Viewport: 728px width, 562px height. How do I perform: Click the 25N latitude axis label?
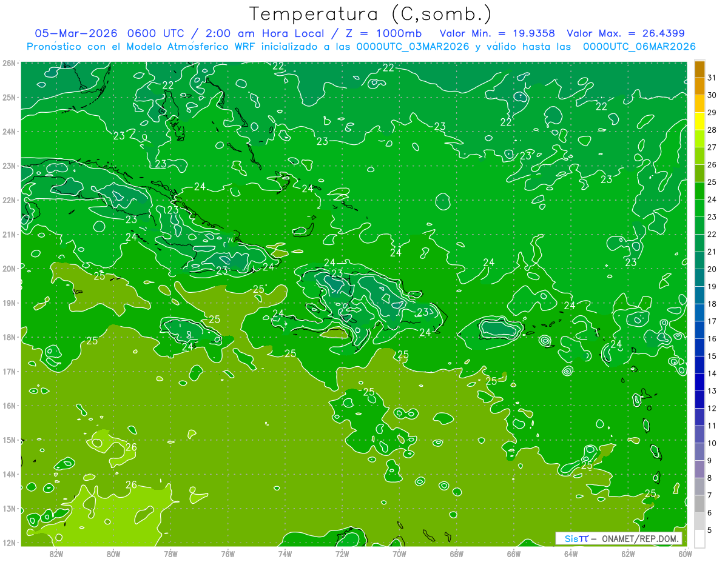(x=9, y=98)
